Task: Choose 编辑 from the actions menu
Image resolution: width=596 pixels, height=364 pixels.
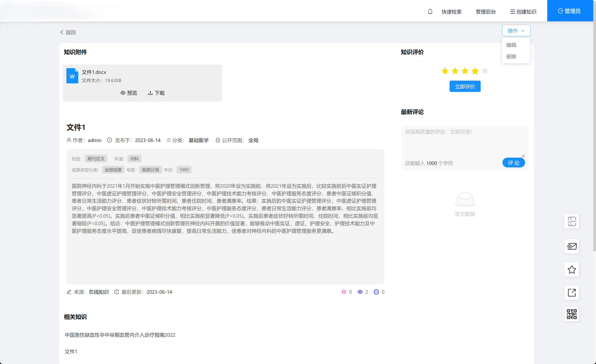Action: [x=511, y=45]
